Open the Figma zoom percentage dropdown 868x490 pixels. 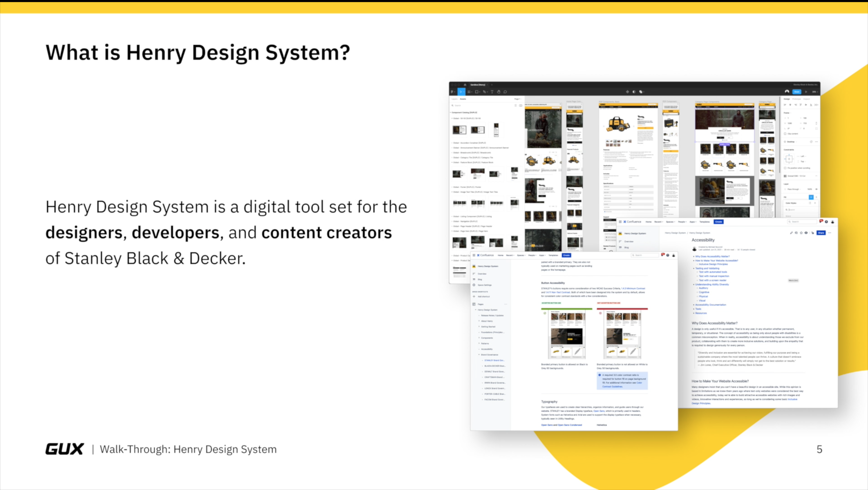point(815,92)
